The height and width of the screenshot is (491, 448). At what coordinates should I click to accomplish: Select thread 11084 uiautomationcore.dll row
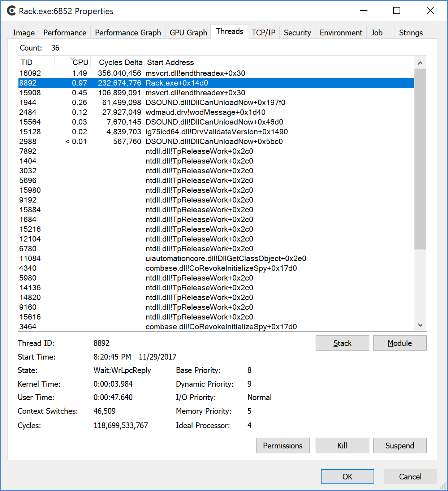point(216,258)
